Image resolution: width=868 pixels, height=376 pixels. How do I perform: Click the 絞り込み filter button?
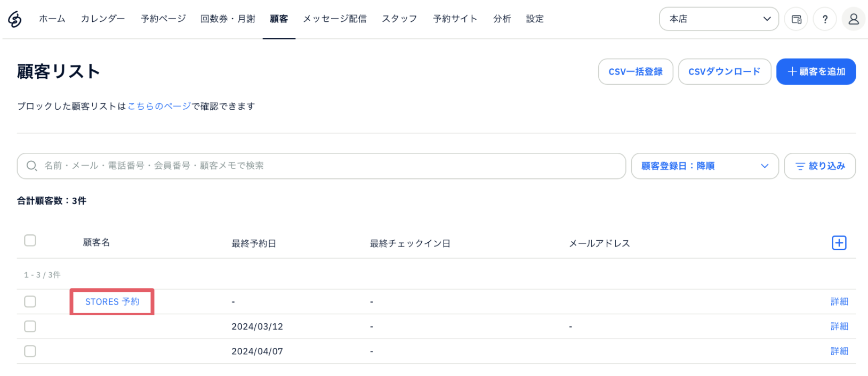coord(820,166)
